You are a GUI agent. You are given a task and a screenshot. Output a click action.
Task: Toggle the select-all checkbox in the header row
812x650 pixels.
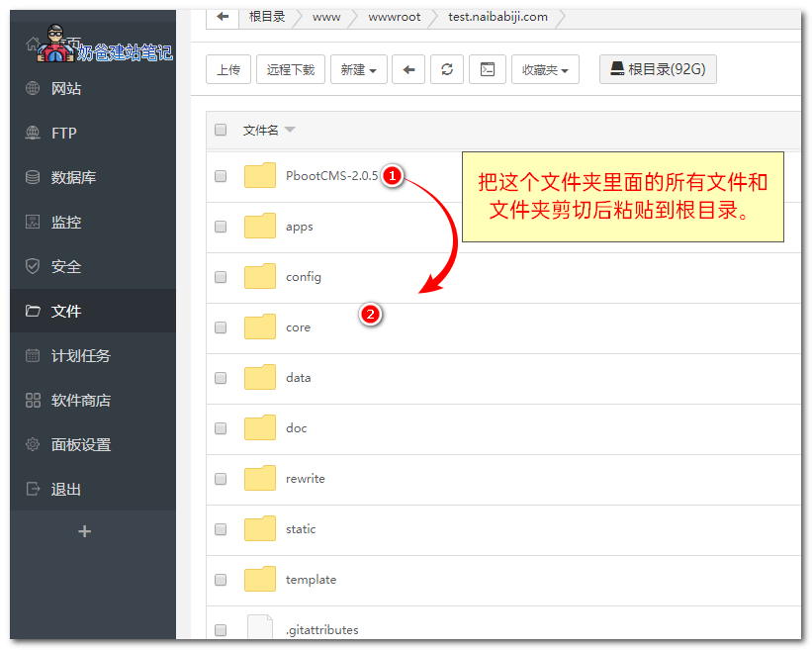point(220,129)
